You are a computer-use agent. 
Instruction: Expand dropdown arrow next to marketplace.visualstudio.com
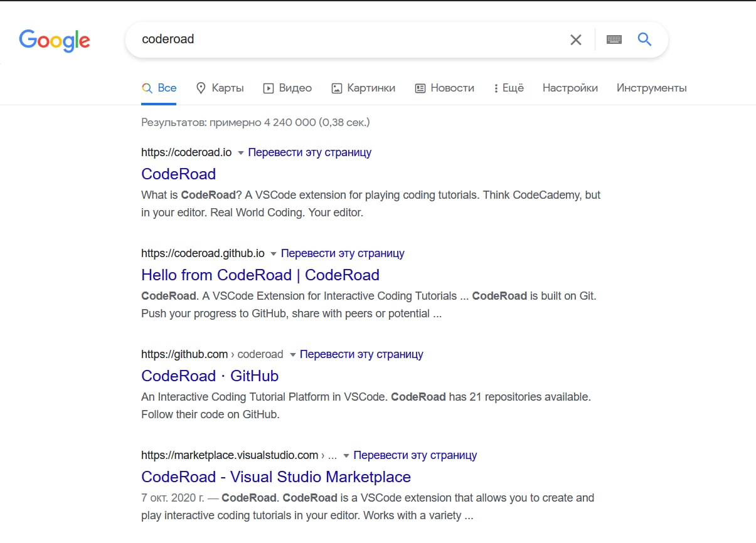[346, 456]
